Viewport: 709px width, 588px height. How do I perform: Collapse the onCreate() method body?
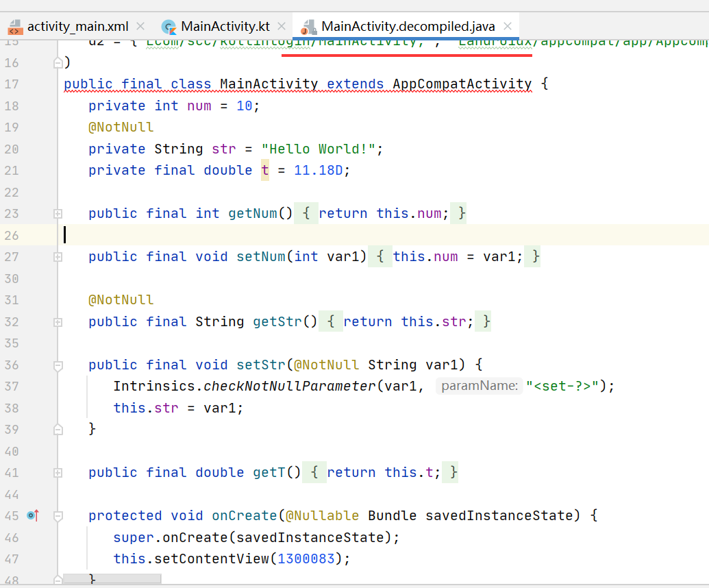tap(58, 516)
